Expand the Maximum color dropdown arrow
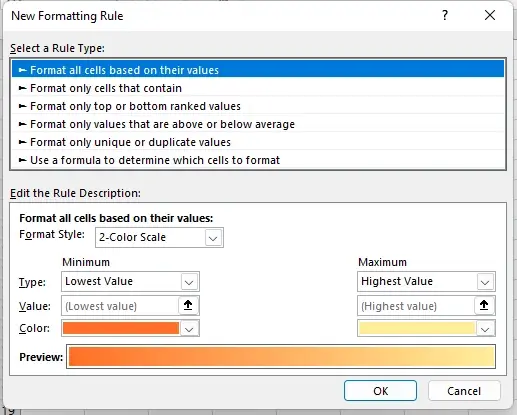 pyautogui.click(x=485, y=329)
